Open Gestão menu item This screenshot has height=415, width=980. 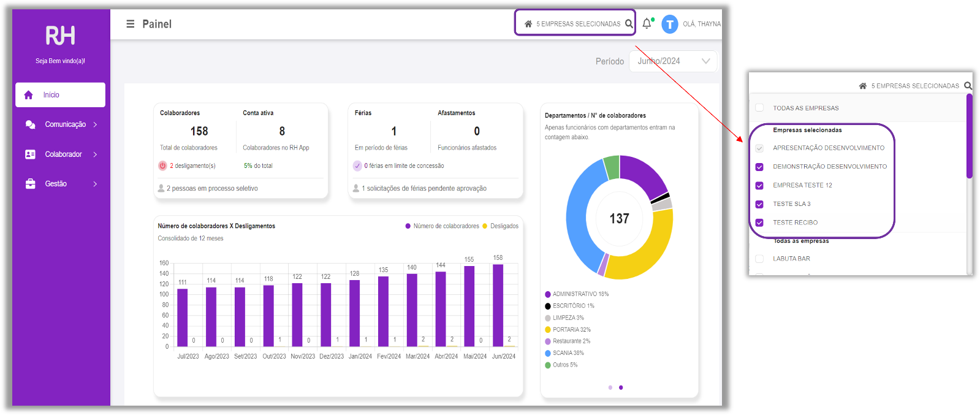pyautogui.click(x=60, y=184)
